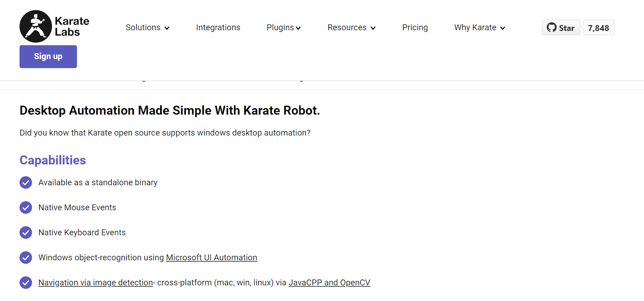Open the 7,848 stargazers count
Viewport: 644px width, 301px height.
(599, 28)
